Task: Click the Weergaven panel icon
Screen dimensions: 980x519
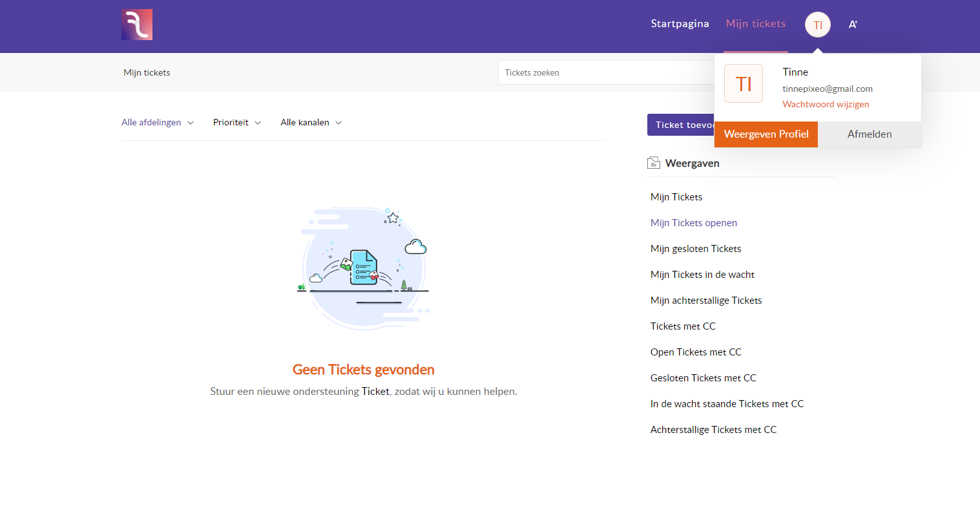Action: coord(654,163)
